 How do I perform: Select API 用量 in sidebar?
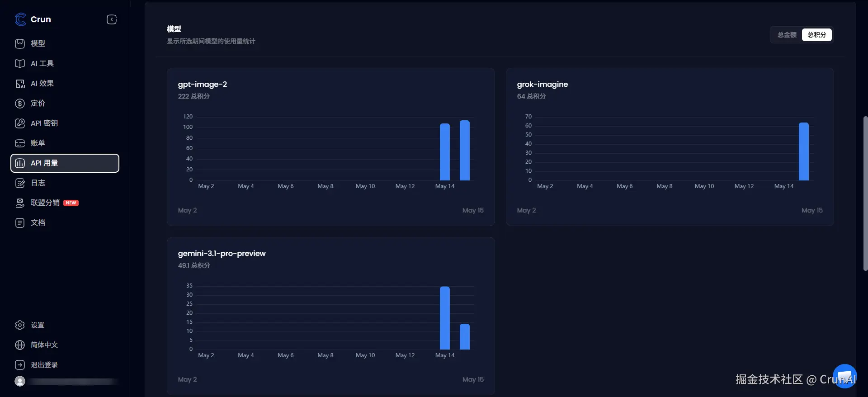(x=65, y=163)
